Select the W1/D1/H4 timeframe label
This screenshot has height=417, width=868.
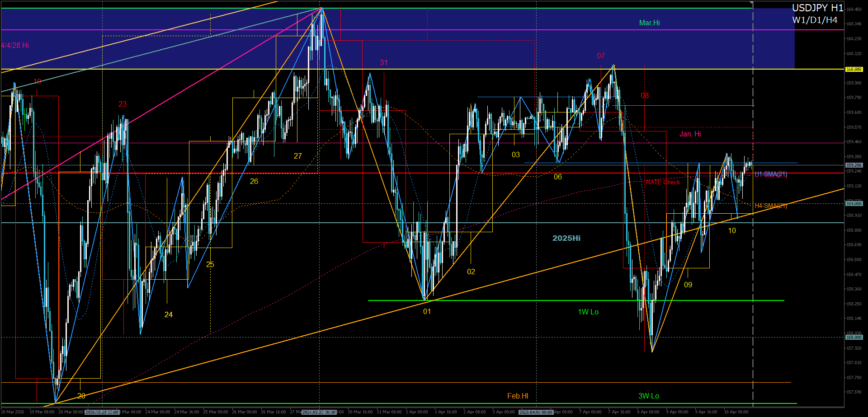pos(815,20)
